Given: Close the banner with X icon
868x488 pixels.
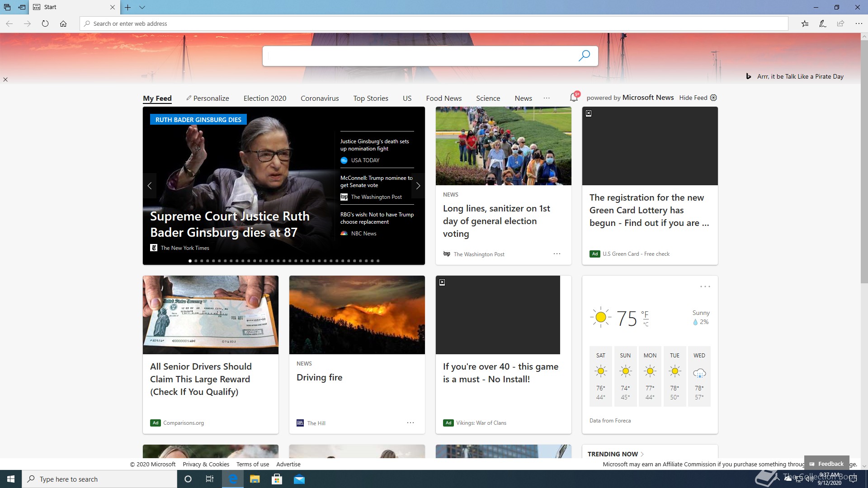Looking at the screenshot, I should click(x=5, y=80).
